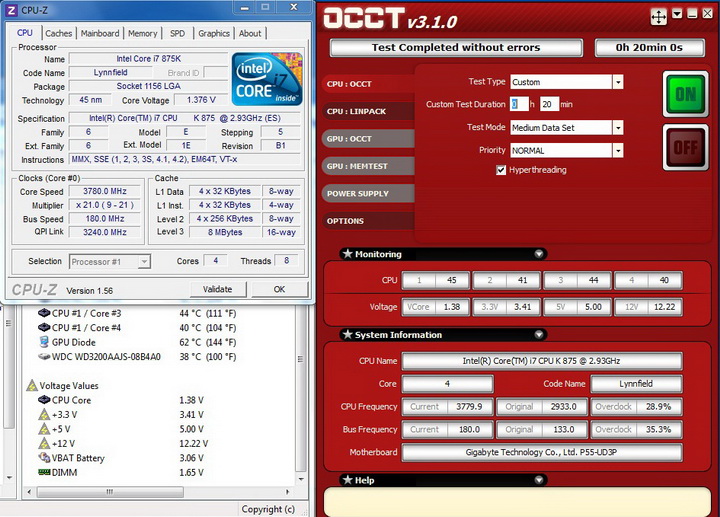The image size is (720, 517).
Task: Click the DIMM memory module icon
Action: click(44, 472)
